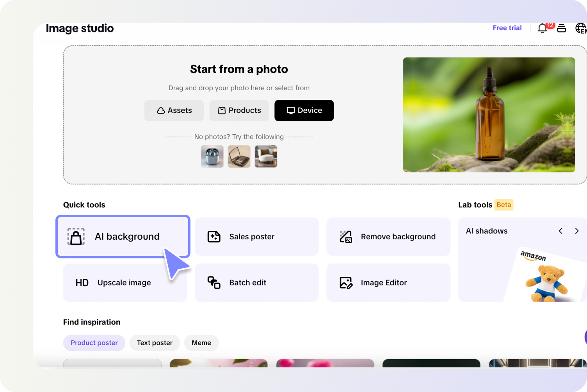587x392 pixels.
Task: Click the language globe icon
Action: (580, 28)
